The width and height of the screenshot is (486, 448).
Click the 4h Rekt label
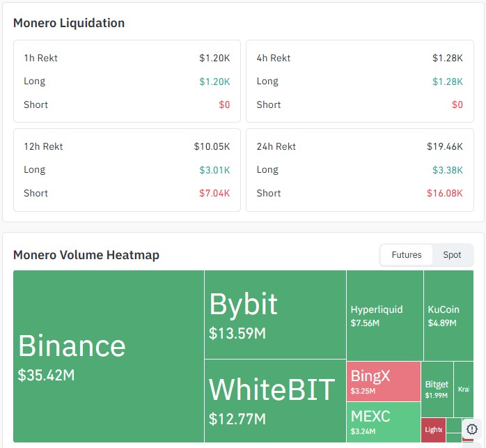[x=274, y=58]
